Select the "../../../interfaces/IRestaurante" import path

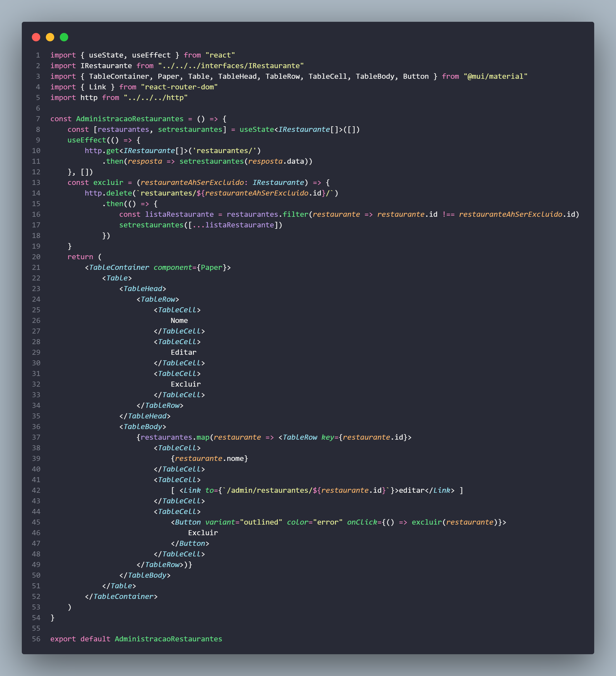coord(231,66)
